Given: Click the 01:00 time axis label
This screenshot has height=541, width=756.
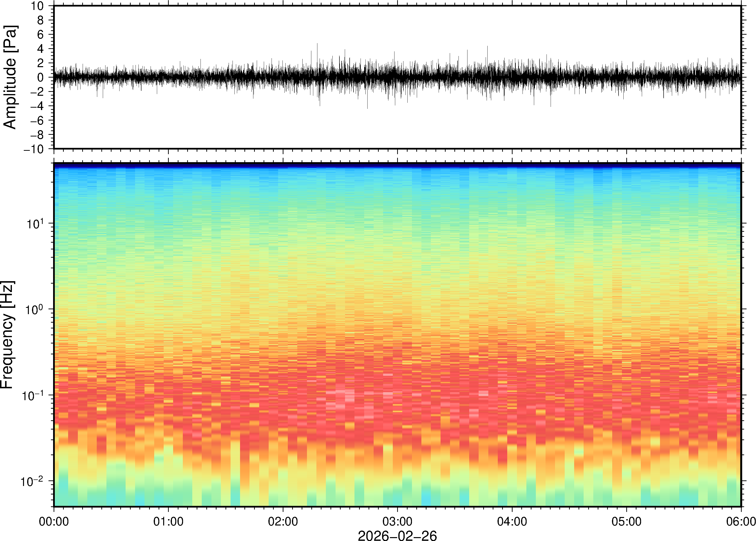Looking at the screenshot, I should tap(168, 521).
